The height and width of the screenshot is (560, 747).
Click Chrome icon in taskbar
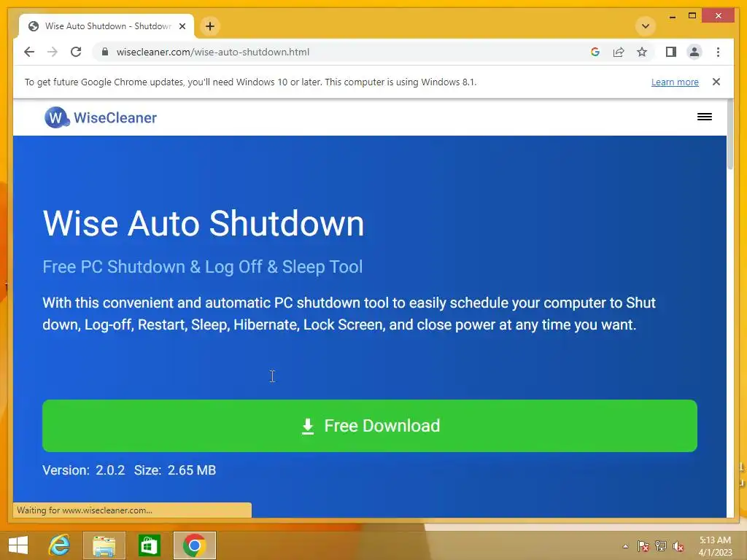click(194, 545)
